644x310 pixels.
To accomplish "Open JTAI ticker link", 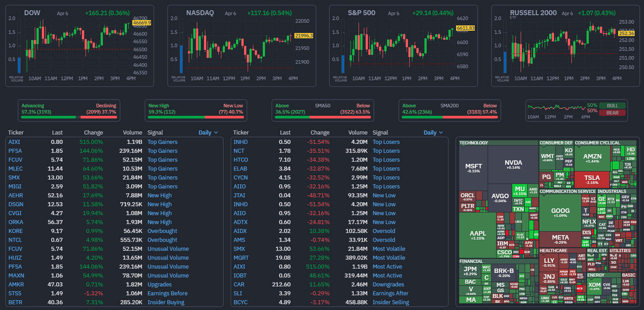I will click(240, 195).
